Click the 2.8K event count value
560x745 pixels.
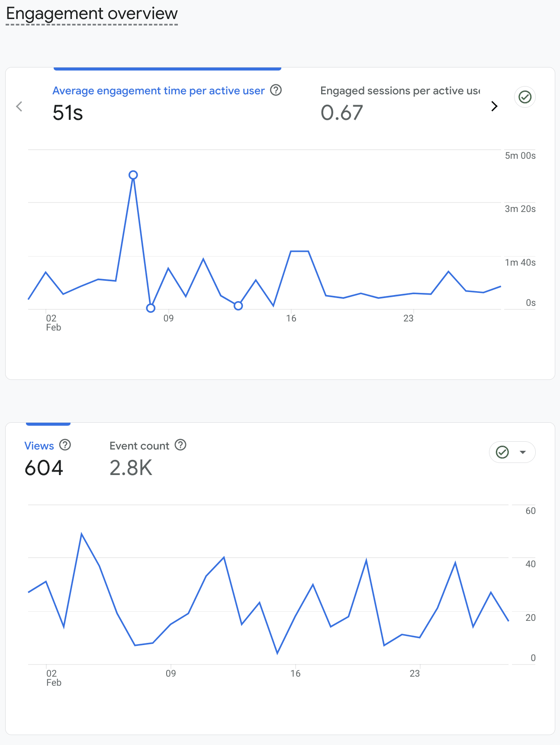[x=131, y=468]
